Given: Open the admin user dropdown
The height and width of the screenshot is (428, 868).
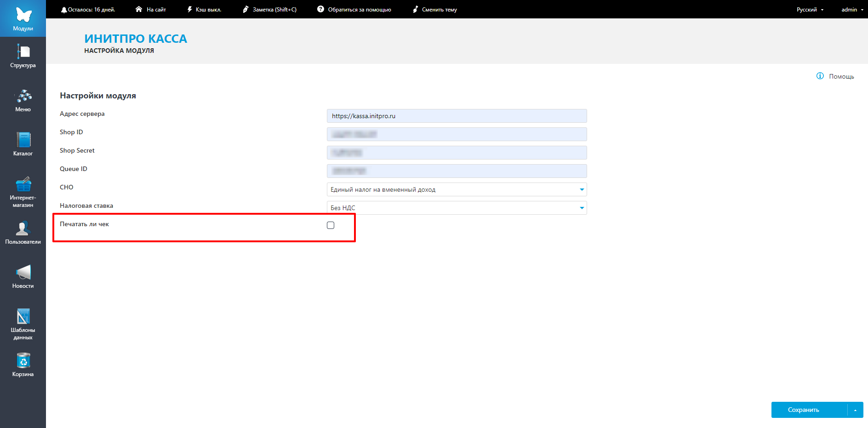Looking at the screenshot, I should coord(852,10).
